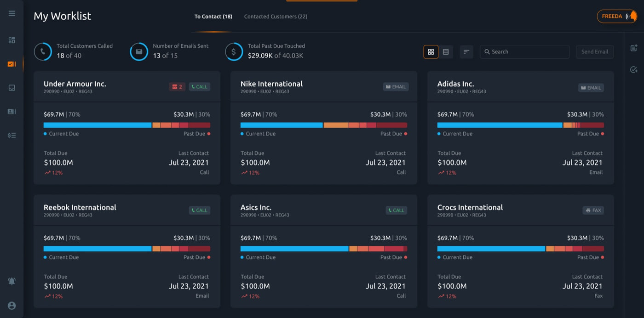Open the notifications bell in sidebar
Image resolution: width=644 pixels, height=318 pixels.
tap(12, 281)
